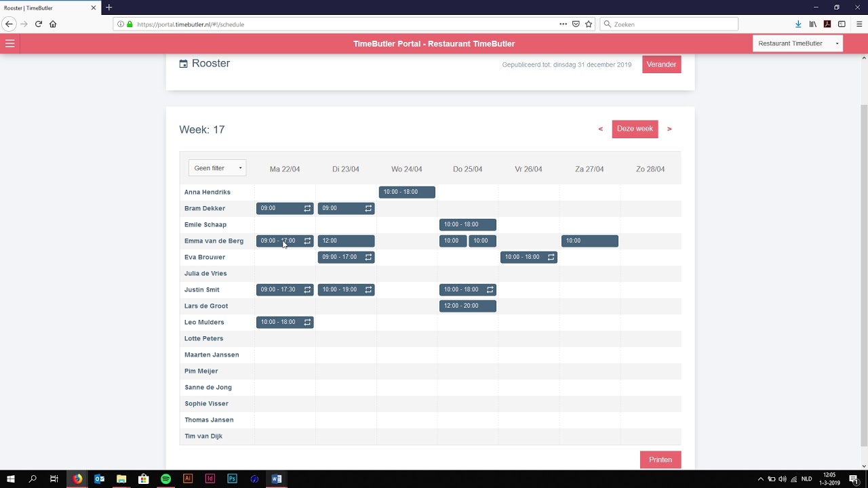This screenshot has width=868, height=488.
Task: Open Spotify from the taskbar
Action: (165, 479)
